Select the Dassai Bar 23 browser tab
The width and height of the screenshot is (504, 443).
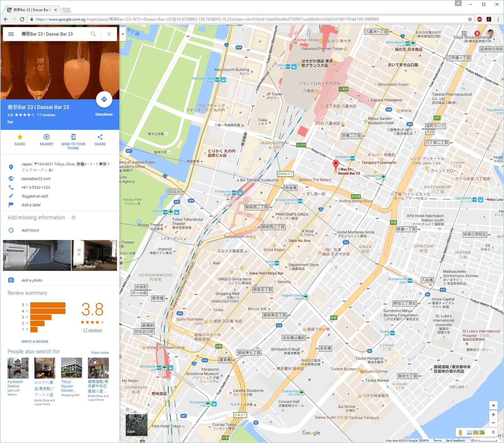click(x=32, y=10)
